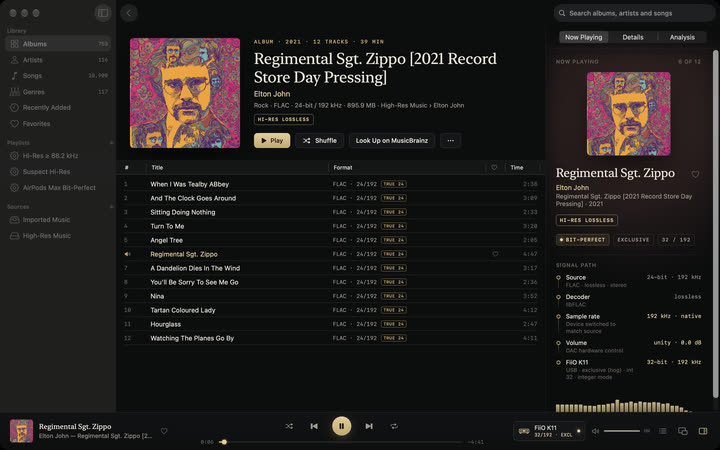Viewport: 720px width, 450px height.
Task: Shuffle the album with Shuffle button
Action: coord(320,141)
